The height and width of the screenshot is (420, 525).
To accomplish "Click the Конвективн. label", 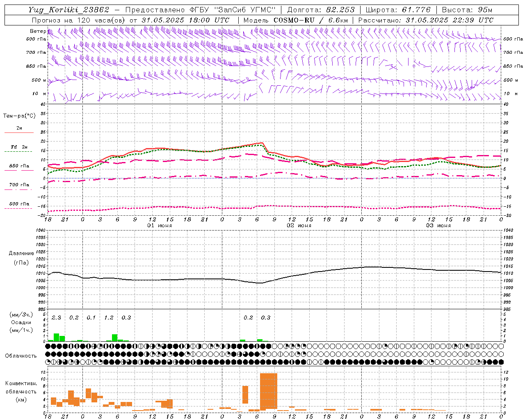I will 21,383.
